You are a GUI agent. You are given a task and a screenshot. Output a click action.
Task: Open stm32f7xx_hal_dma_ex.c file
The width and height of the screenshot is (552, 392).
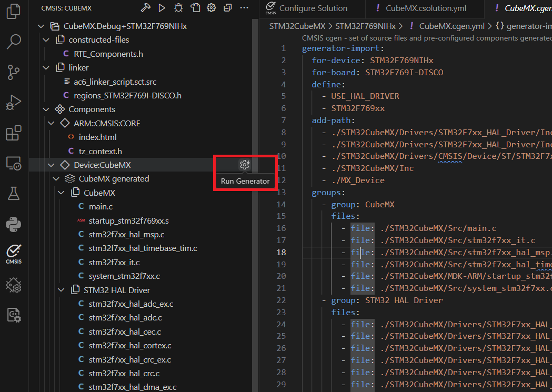coord(133,387)
